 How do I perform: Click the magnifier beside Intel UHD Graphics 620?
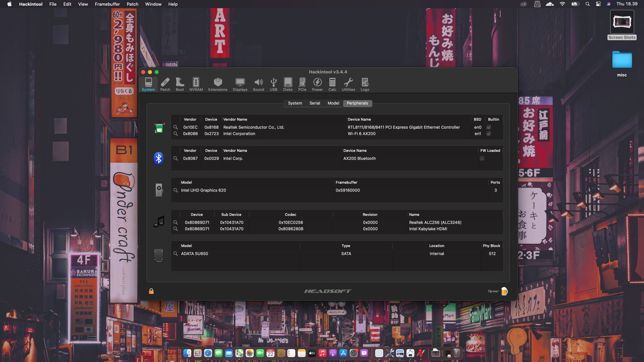(175, 190)
